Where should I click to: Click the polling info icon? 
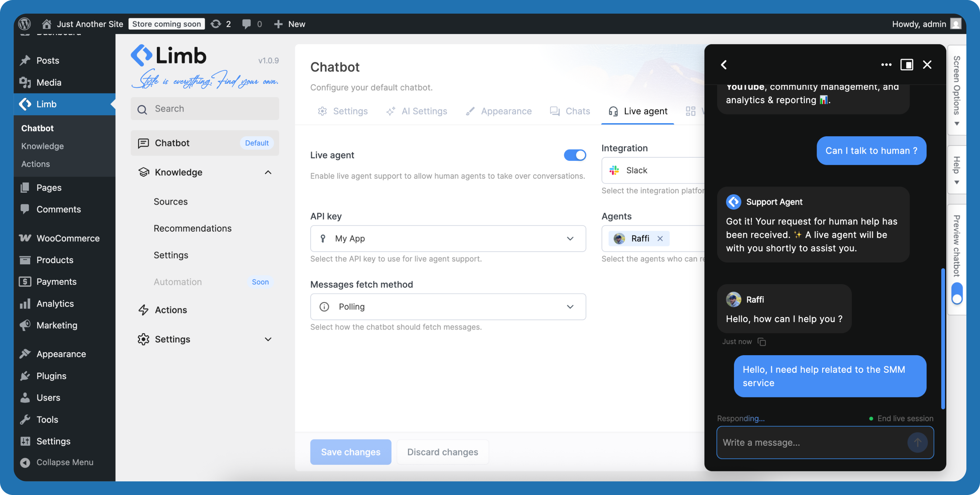tap(324, 307)
